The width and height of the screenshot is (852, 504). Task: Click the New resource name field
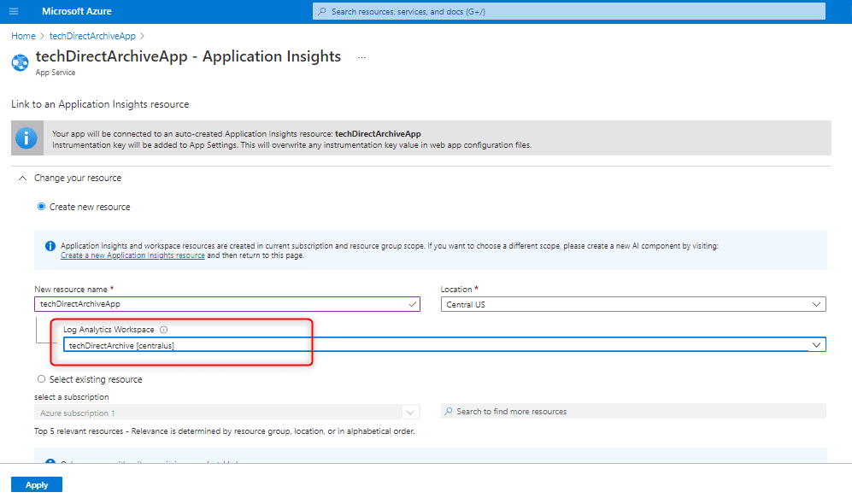tap(227, 304)
